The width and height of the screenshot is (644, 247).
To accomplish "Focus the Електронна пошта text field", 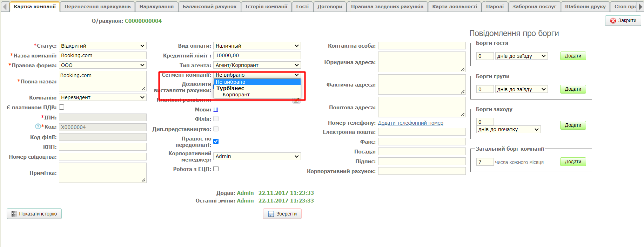I will click(422, 132).
